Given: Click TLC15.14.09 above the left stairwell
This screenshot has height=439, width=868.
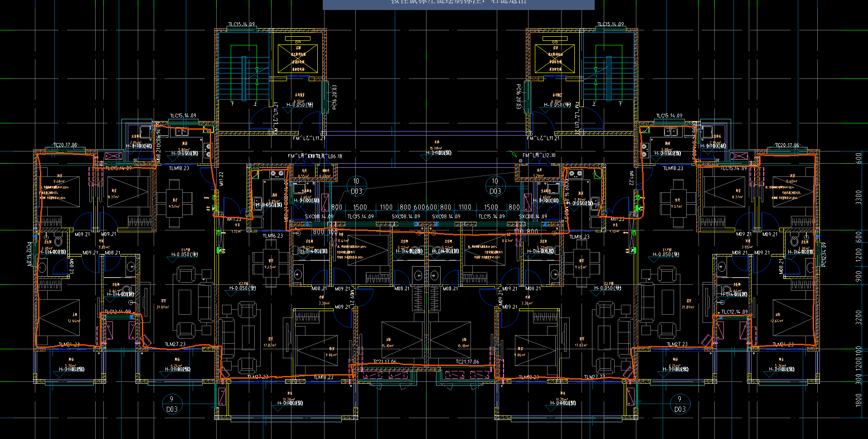Looking at the screenshot, I should [241, 24].
